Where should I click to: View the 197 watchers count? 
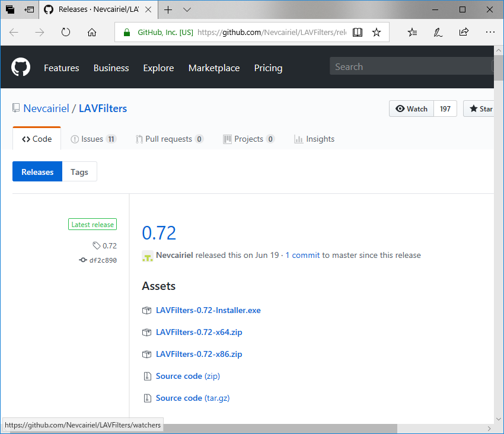pos(445,108)
